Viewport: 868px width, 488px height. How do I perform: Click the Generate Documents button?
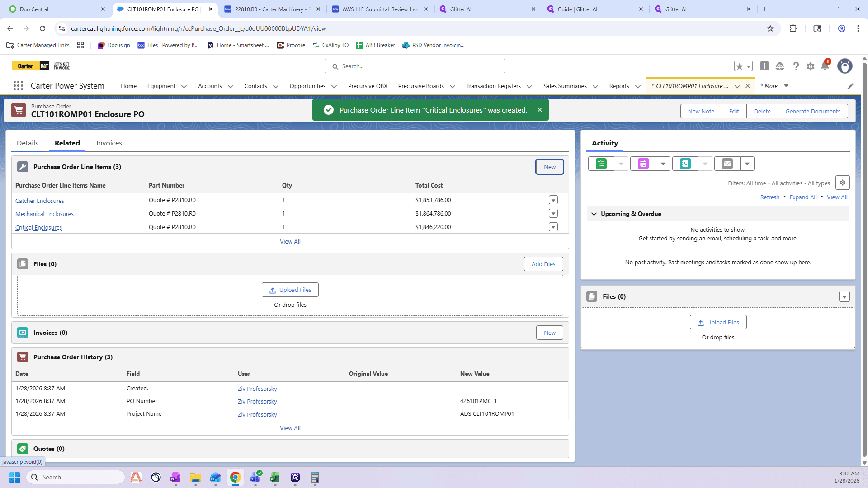click(813, 112)
